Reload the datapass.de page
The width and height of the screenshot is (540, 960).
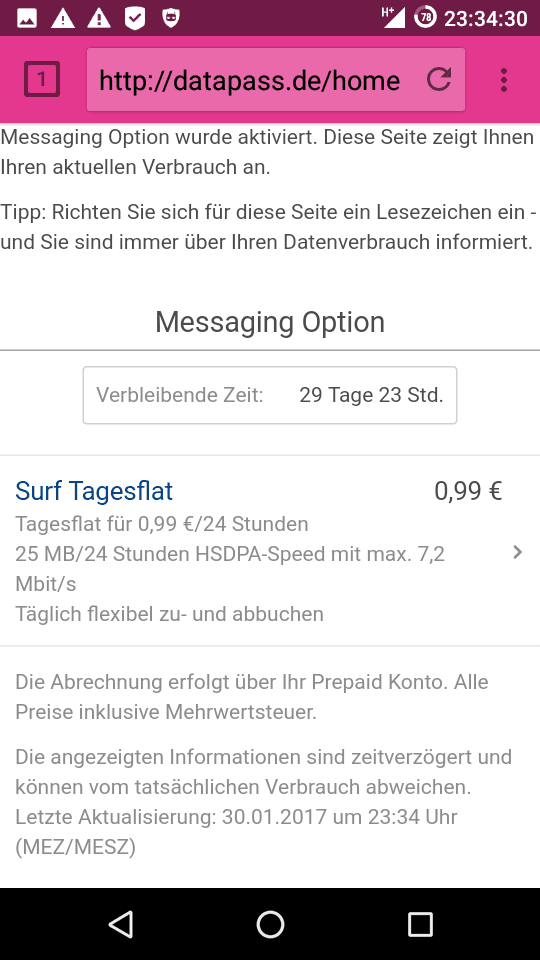click(x=438, y=80)
